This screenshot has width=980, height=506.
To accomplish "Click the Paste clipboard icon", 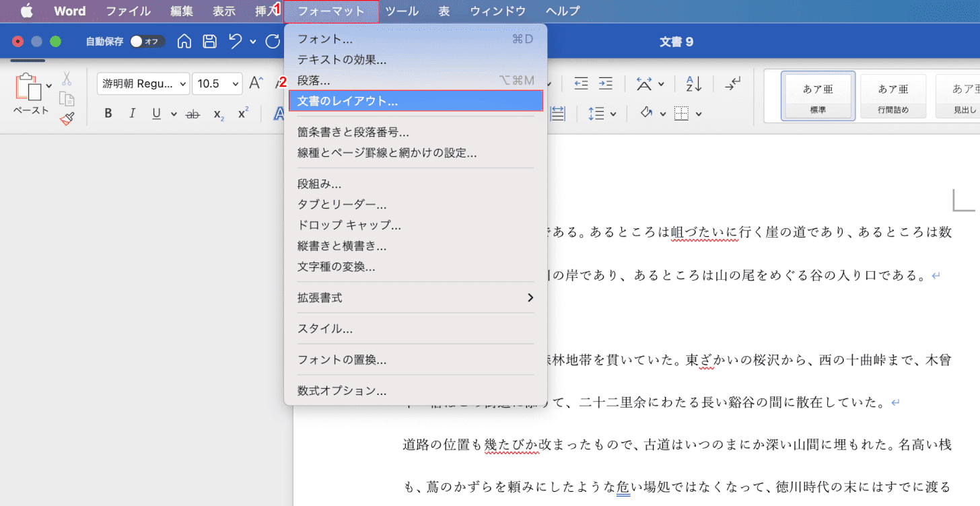I will click(x=28, y=87).
